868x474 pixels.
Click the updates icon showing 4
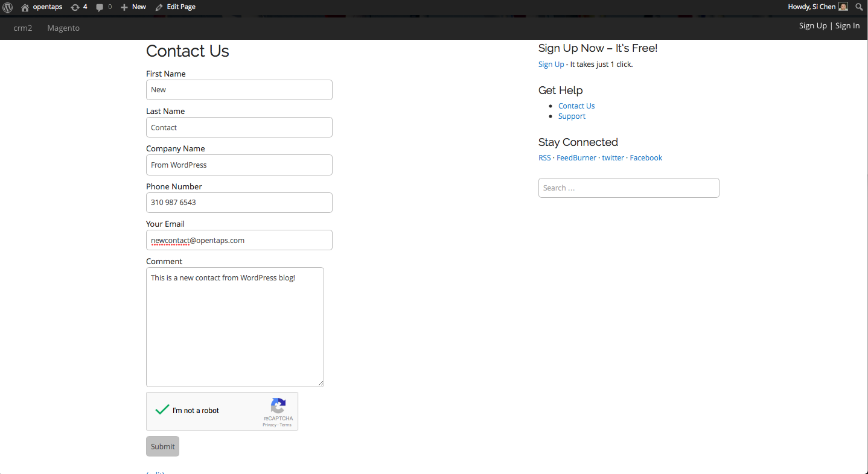[x=75, y=7]
